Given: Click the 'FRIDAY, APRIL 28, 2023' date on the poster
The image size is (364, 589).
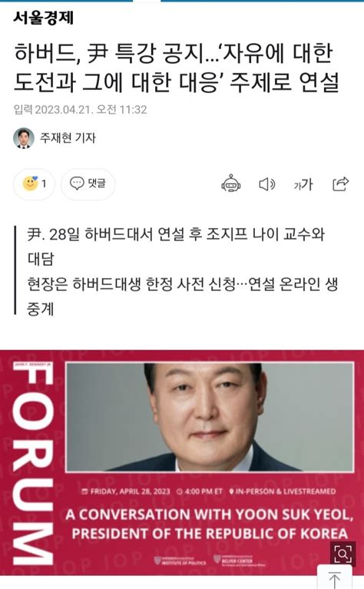Looking at the screenshot, I should 126,491.
